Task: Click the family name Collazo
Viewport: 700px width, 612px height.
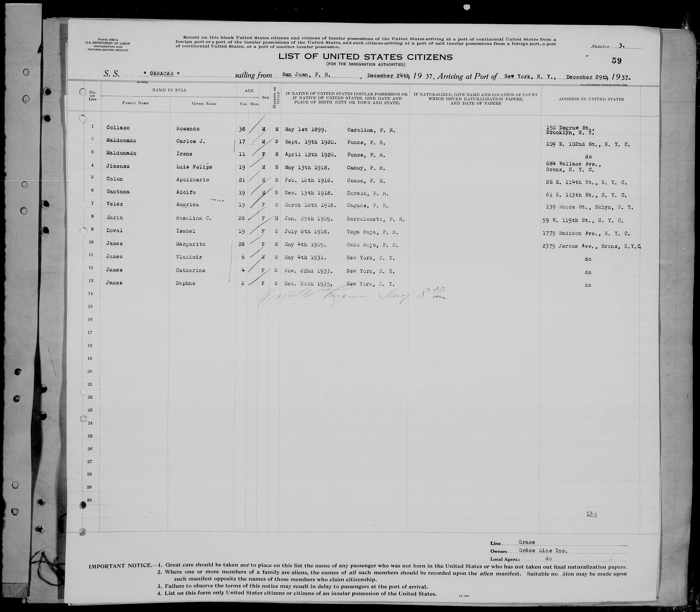Action: pyautogui.click(x=118, y=127)
